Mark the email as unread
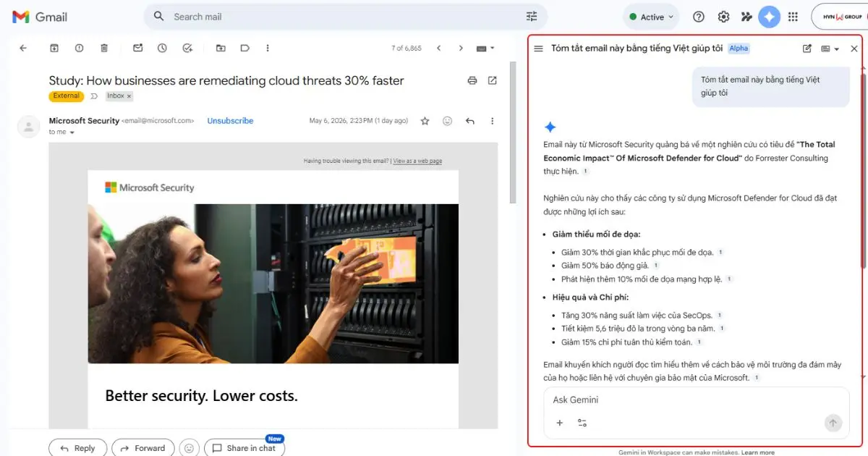This screenshot has width=868, height=456. point(137,48)
